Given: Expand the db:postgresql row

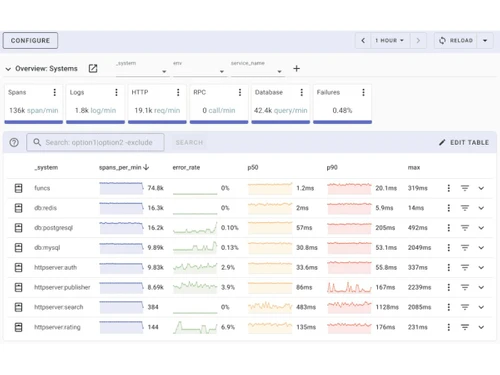Looking at the screenshot, I should coord(481,228).
